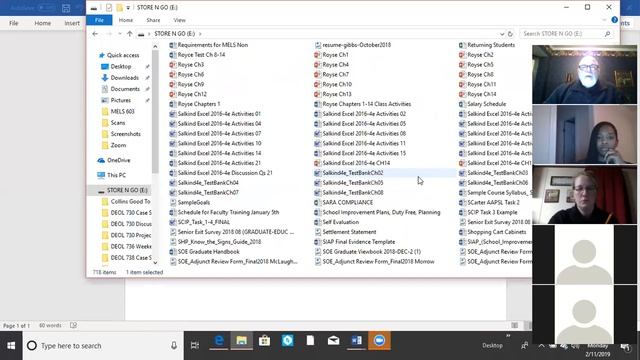
Task: Switch to Word from the taskbar
Action: click(x=356, y=340)
